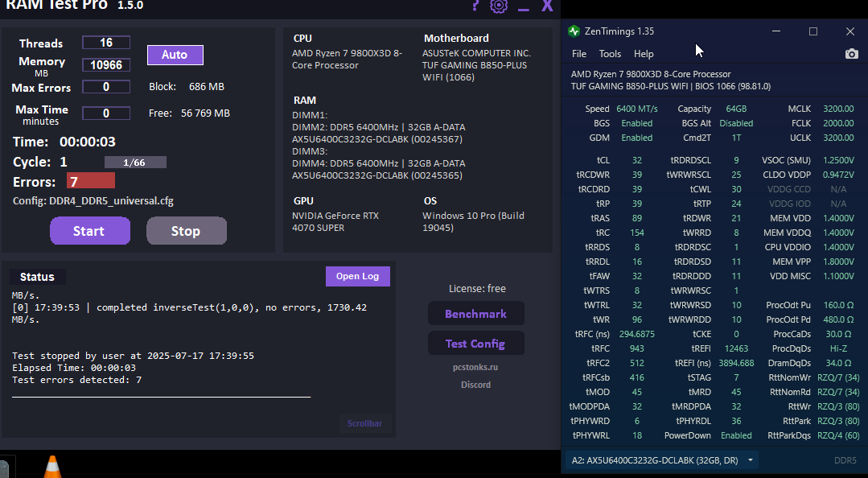Open the Tools menu in ZenTimings
The width and height of the screenshot is (868, 478).
610,54
